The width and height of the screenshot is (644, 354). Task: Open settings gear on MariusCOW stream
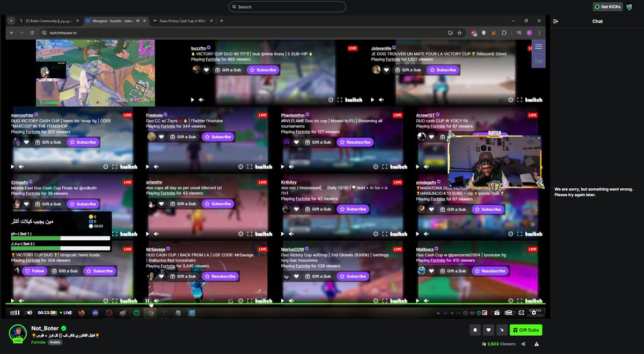coord(376,301)
